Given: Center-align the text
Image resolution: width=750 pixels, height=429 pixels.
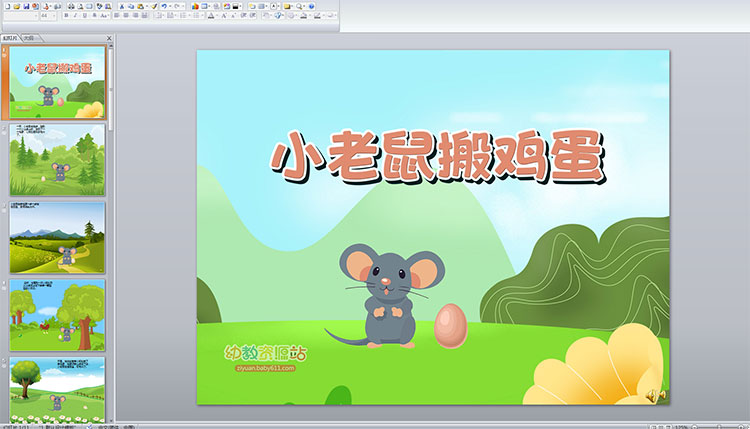Looking at the screenshot, I should [126, 16].
